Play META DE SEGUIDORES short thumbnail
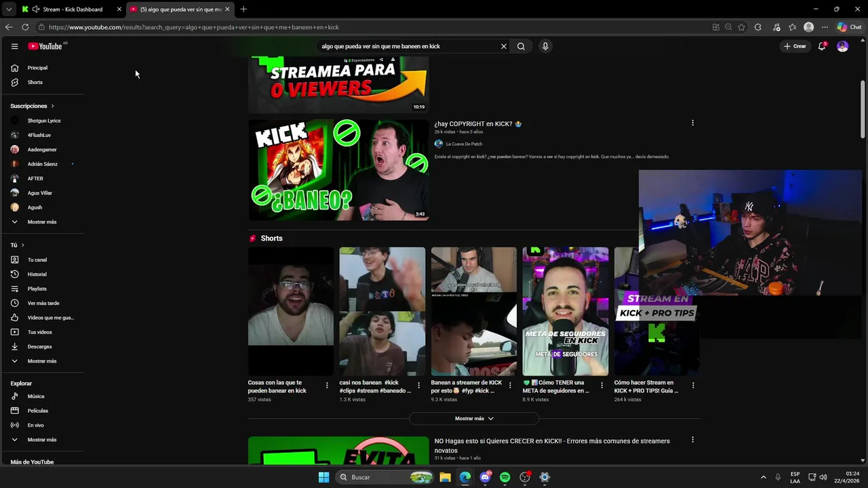 pos(566,311)
